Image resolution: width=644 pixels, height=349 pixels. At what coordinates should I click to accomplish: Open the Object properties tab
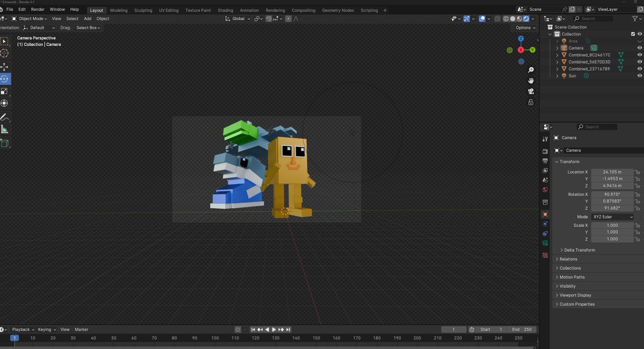click(x=545, y=214)
